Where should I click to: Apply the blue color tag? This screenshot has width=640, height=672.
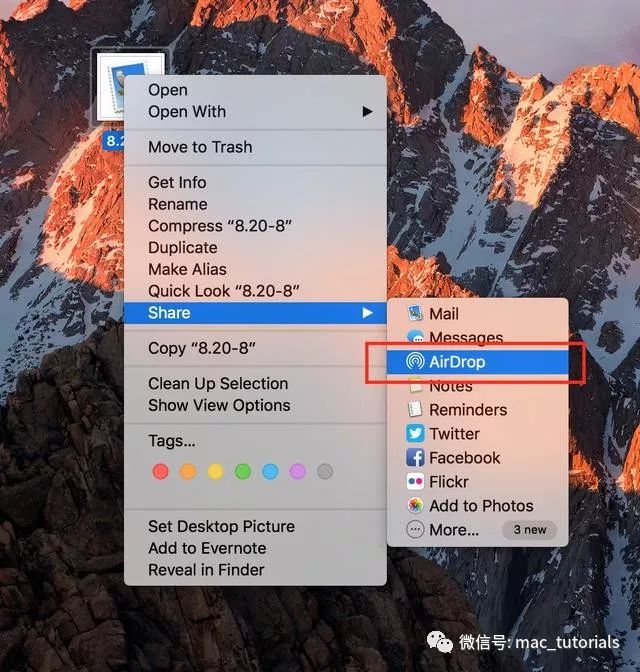point(270,471)
